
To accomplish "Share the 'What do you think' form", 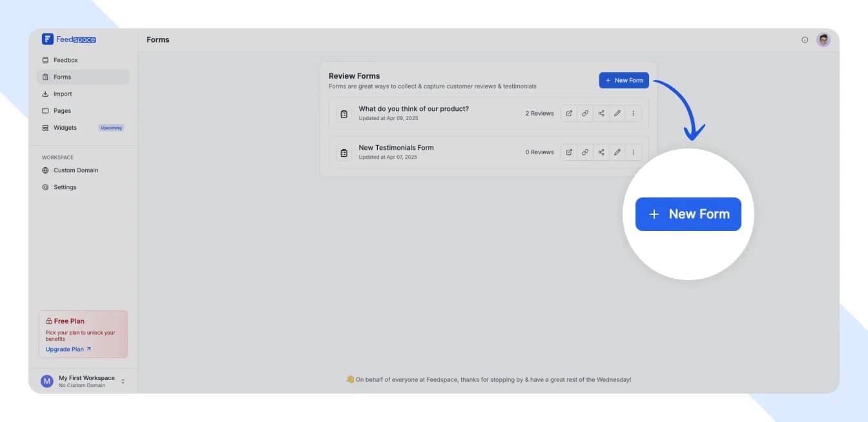I will pyautogui.click(x=601, y=114).
